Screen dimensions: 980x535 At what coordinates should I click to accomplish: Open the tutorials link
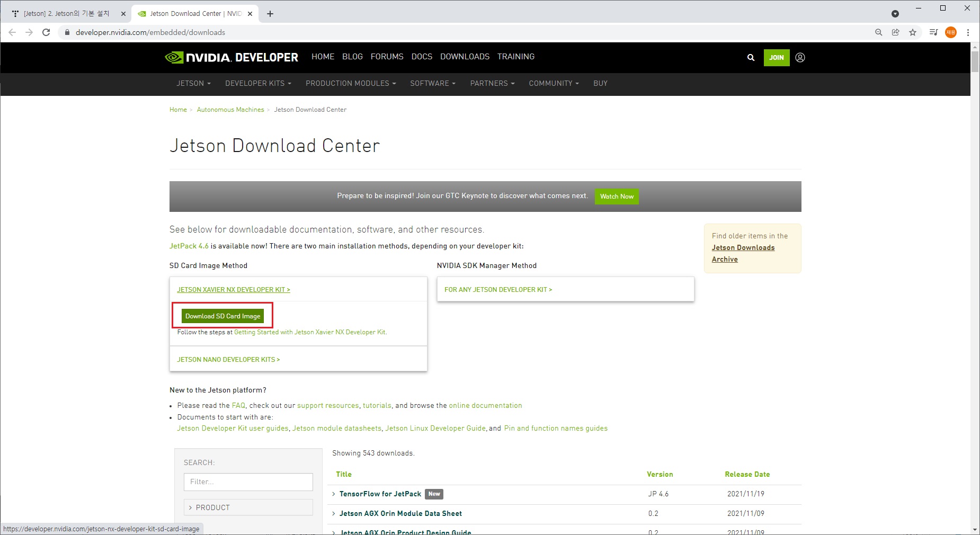coord(377,406)
